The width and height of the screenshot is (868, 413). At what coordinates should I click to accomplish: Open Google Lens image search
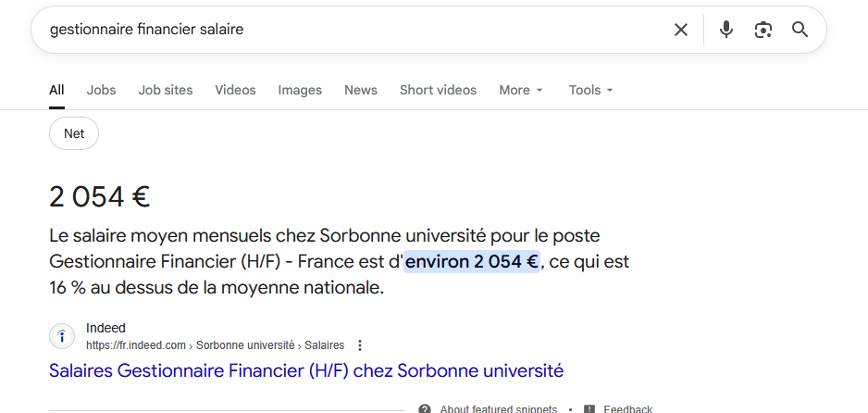(763, 30)
